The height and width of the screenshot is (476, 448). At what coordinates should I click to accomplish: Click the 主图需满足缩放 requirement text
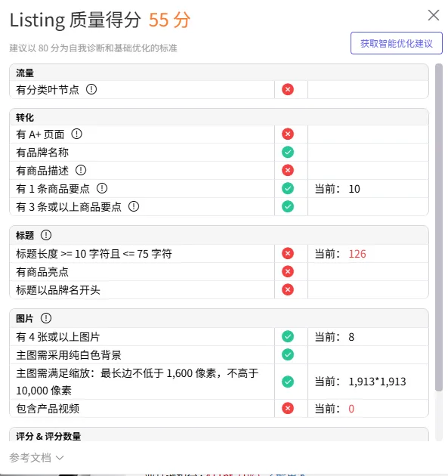[137, 382]
